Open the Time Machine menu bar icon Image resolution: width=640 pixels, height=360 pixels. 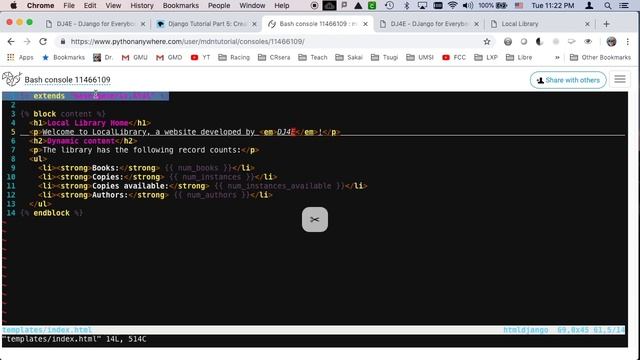(x=389, y=6)
